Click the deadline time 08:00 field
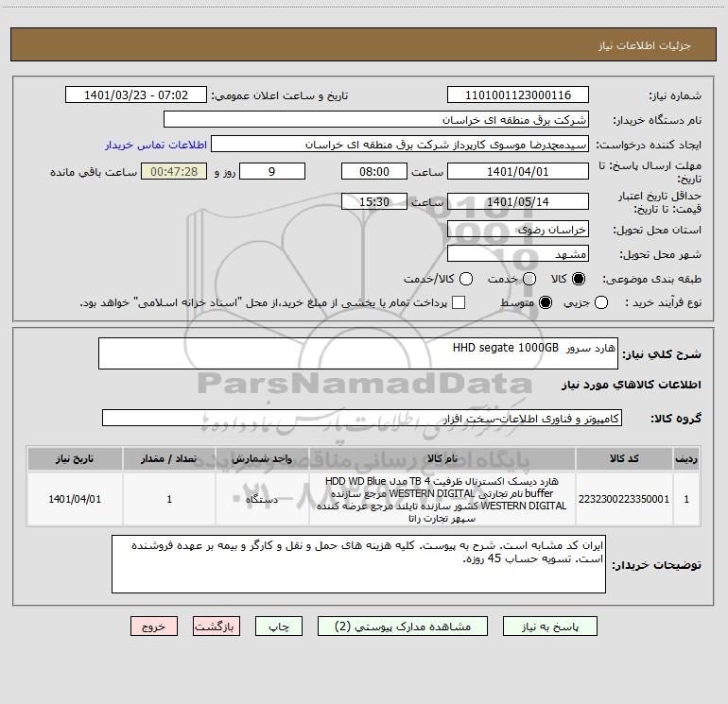The width and height of the screenshot is (728, 704). point(374,171)
